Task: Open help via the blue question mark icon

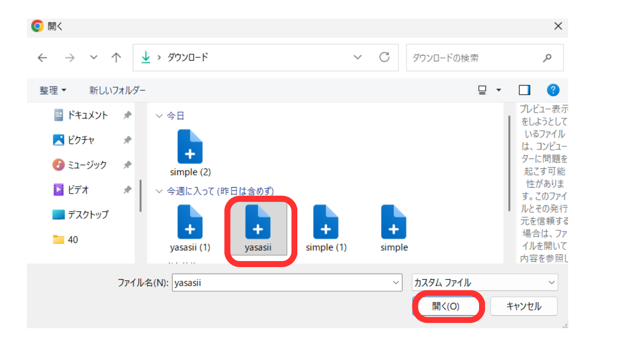Action: point(553,90)
